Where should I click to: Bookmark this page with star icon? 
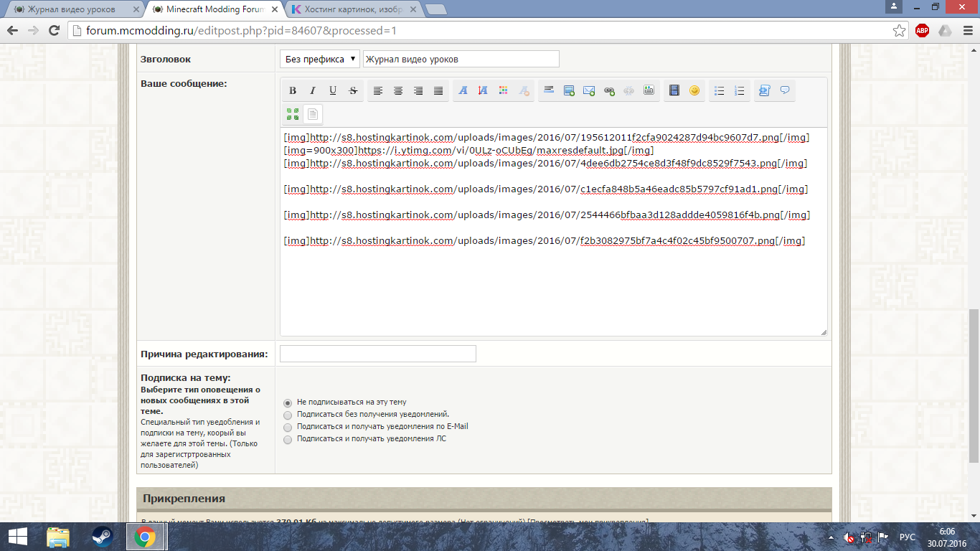899,31
